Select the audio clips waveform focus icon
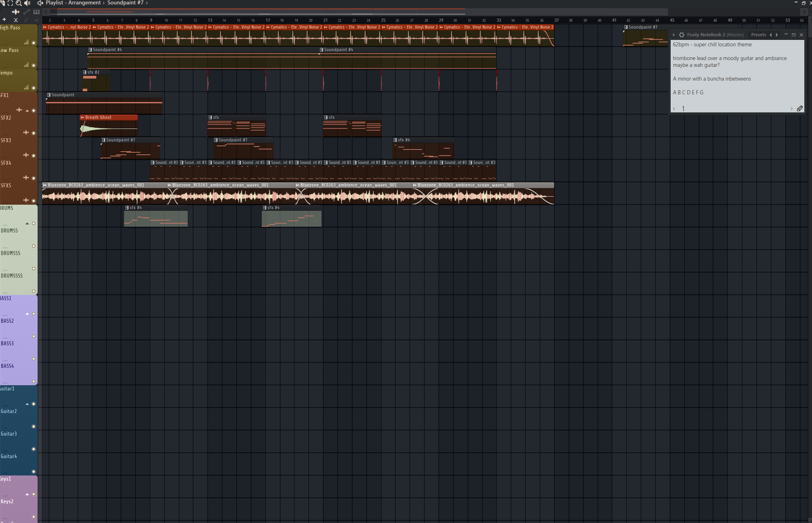The image size is (812, 523). tap(15, 12)
